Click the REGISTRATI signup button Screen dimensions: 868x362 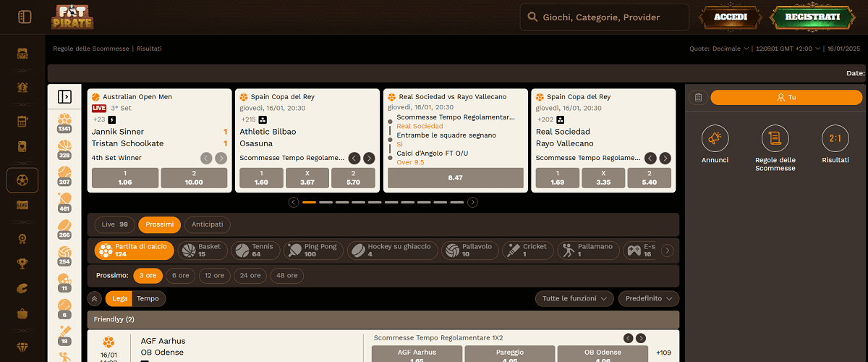[812, 17]
